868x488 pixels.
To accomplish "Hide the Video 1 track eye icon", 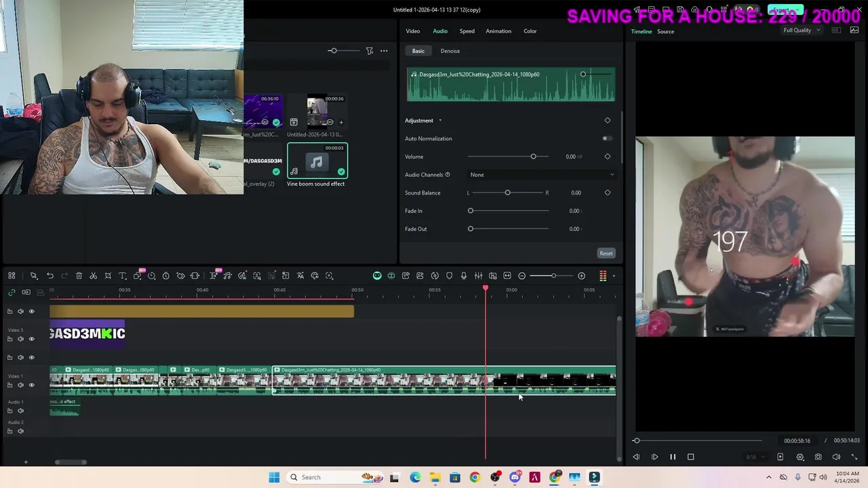I will click(31, 385).
